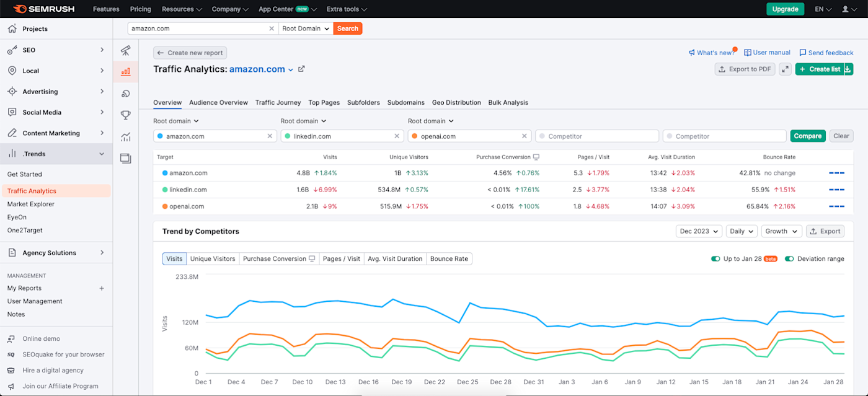Select the Unique Visitors chart metric
This screenshot has height=396, width=868.
tap(213, 259)
